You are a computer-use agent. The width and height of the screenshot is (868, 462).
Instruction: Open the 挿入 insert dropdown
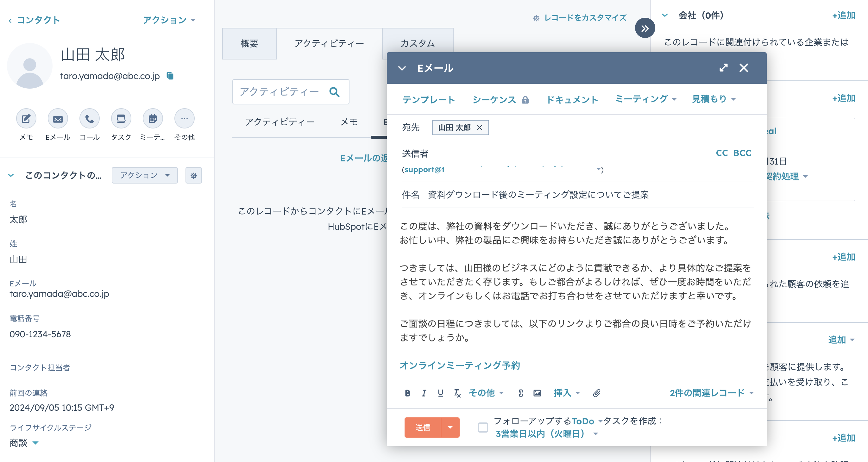click(x=566, y=393)
